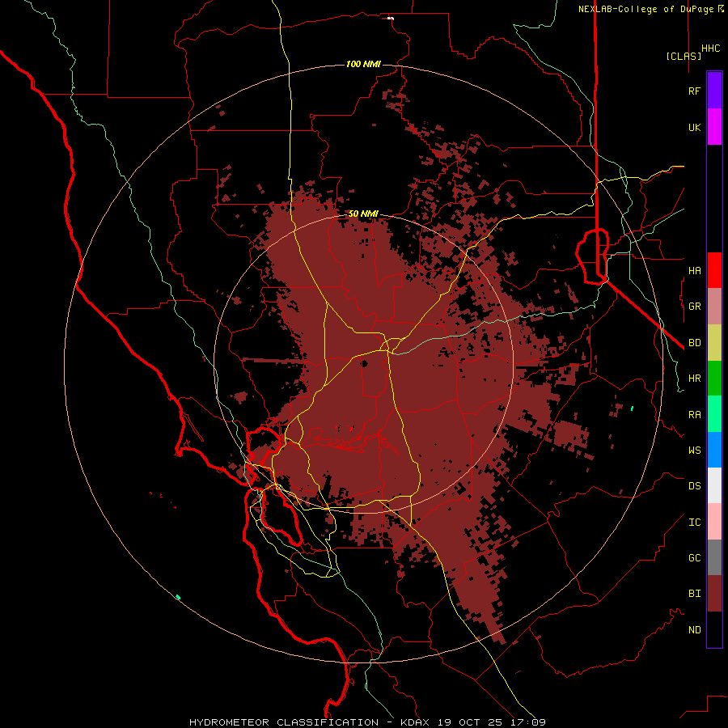Click the RA legend label
The height and width of the screenshot is (728, 728).
point(695,414)
